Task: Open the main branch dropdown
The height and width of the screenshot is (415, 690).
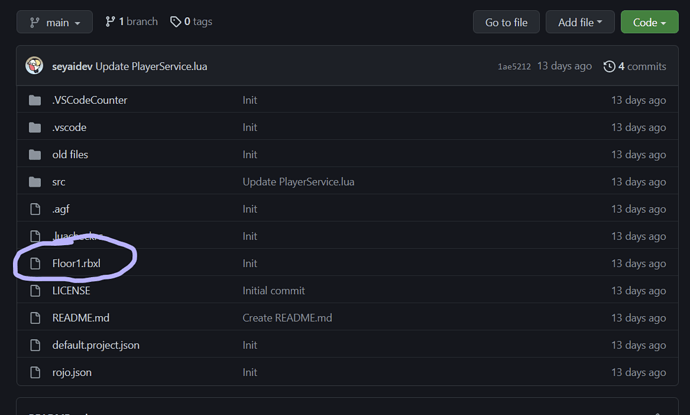Action: [54, 22]
